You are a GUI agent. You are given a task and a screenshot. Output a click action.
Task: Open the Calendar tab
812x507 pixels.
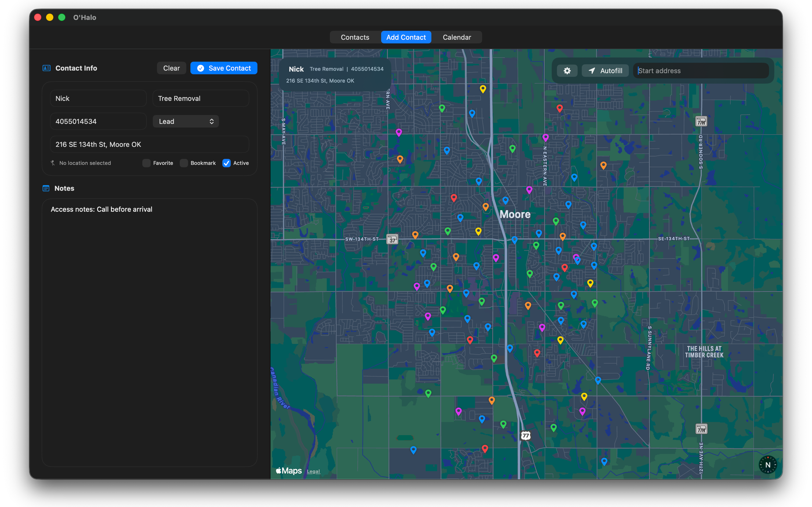[x=457, y=37]
